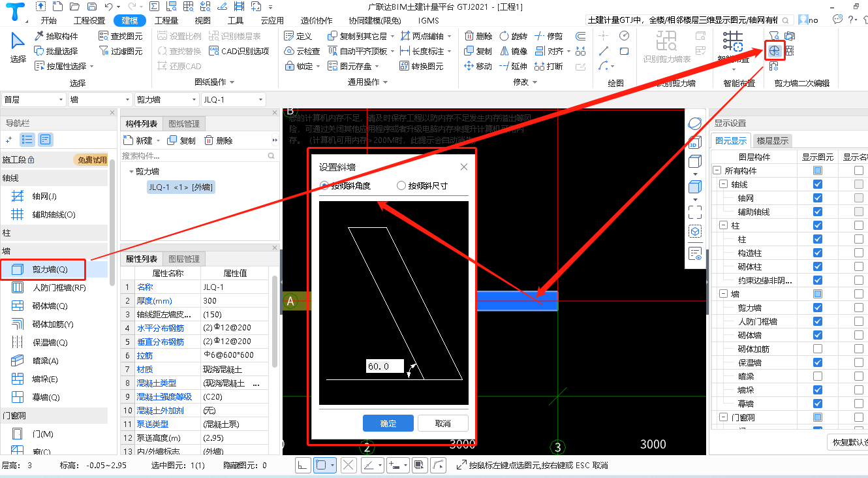The image size is (868, 478).
Task: Expand 复制到其它层 dropdown arrow
Action: [x=392, y=36]
